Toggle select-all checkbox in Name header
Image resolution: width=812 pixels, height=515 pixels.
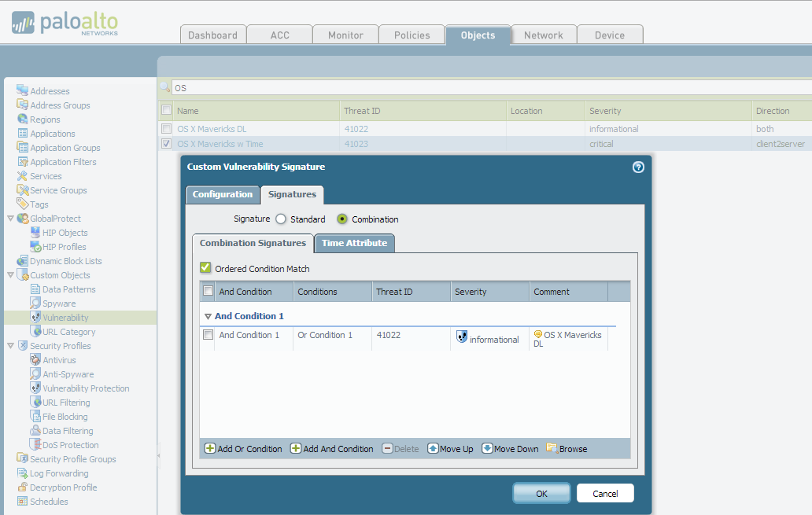[x=166, y=110]
